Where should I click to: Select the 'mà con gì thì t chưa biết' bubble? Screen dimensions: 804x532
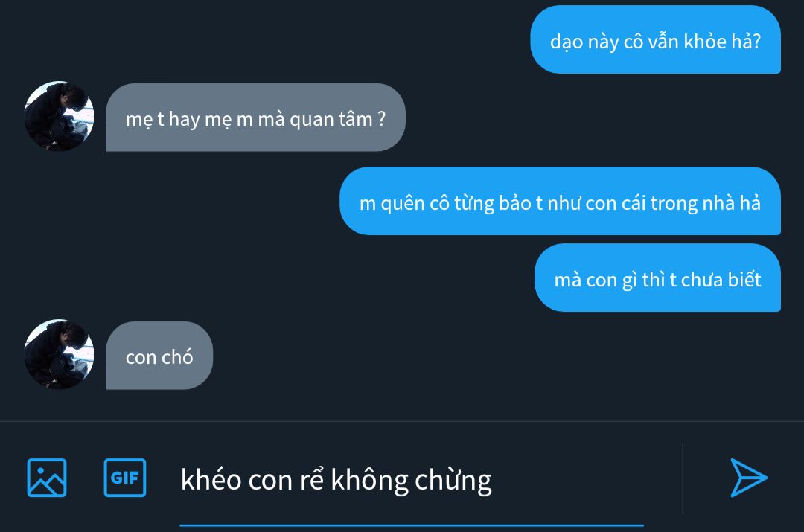tap(657, 278)
